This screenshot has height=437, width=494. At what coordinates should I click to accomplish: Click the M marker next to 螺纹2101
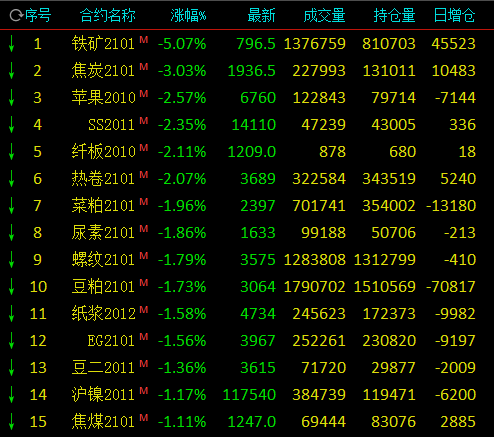144,255
